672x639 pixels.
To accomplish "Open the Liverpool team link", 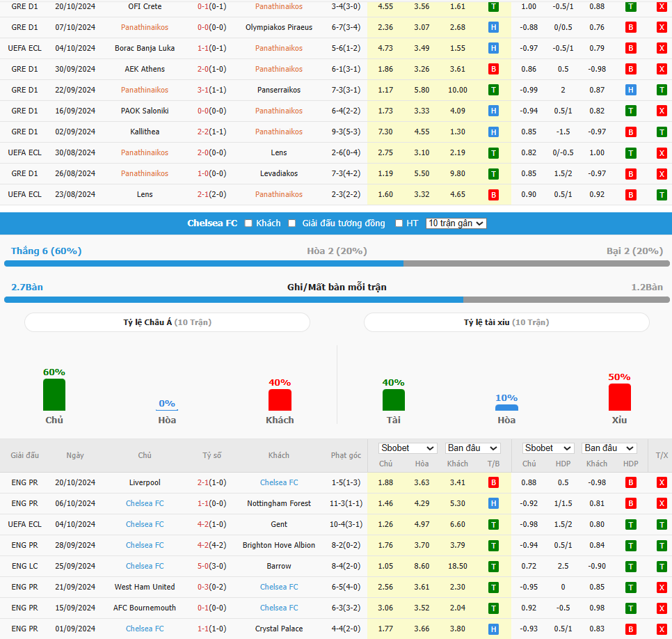I will point(145,482).
